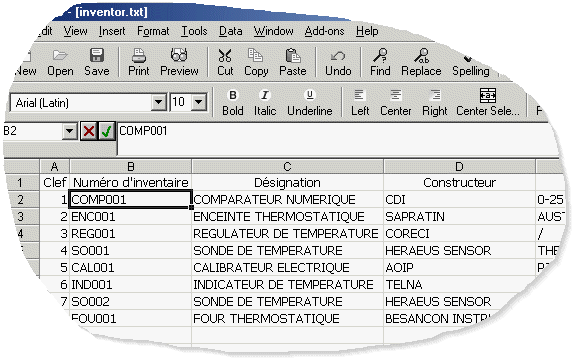Apply Italic formatting
This screenshot has width=576, height=361.
click(x=265, y=102)
